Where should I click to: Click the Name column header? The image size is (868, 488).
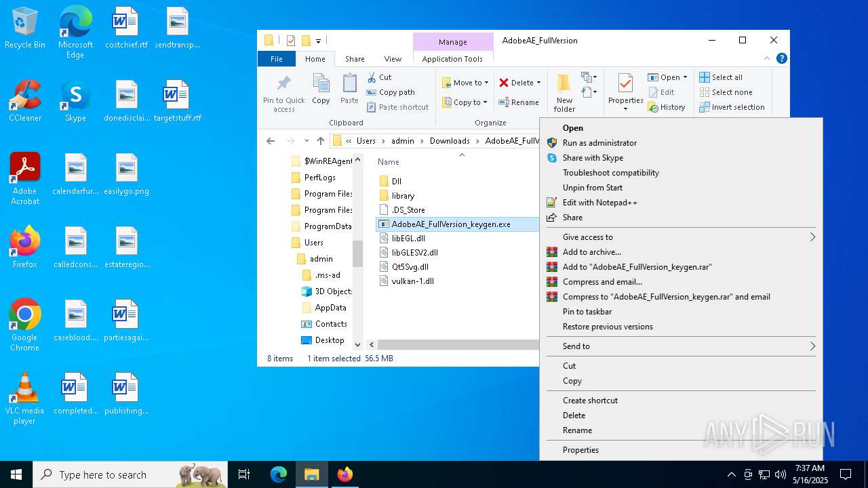coord(389,162)
